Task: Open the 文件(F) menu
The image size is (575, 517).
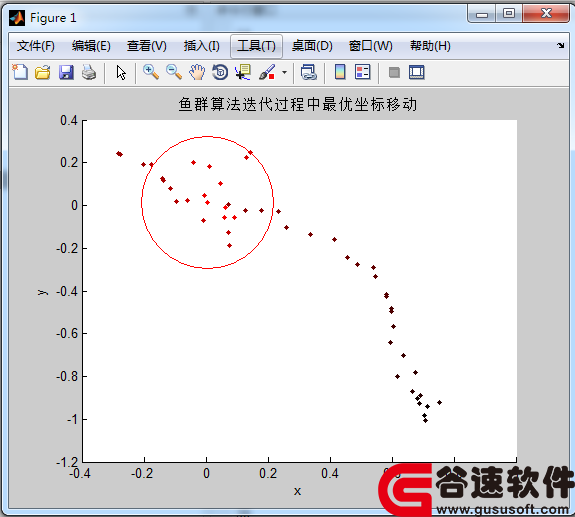Action: point(36,46)
